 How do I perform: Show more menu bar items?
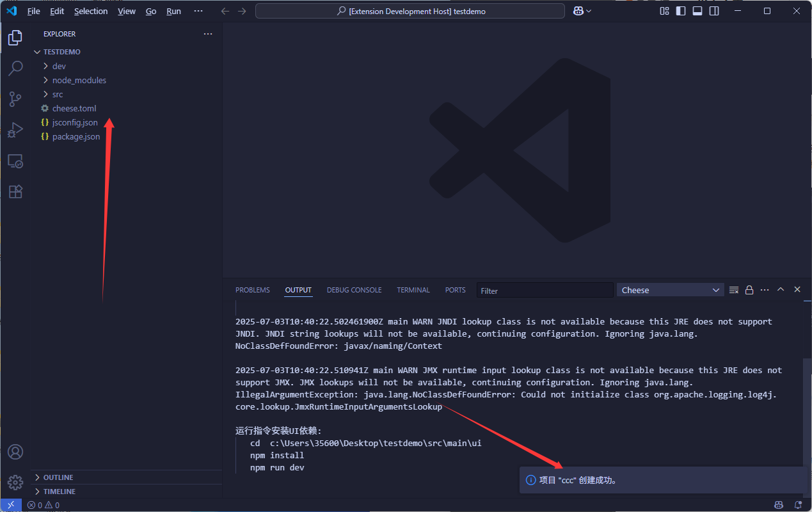(x=198, y=11)
